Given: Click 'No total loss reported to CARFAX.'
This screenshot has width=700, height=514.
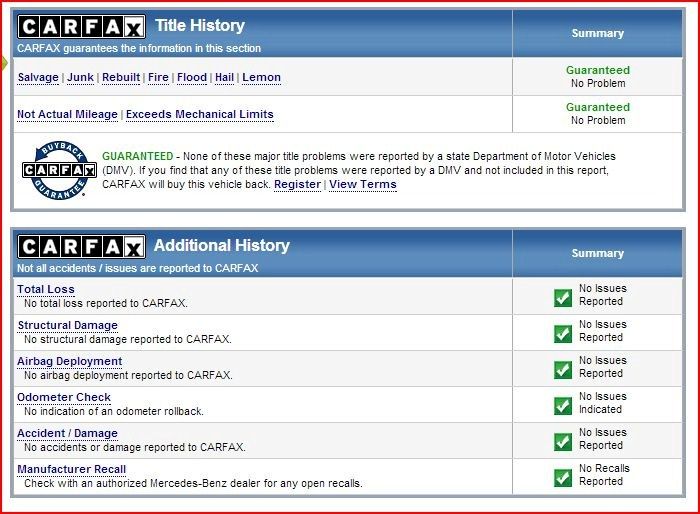Looking at the screenshot, I should (106, 303).
